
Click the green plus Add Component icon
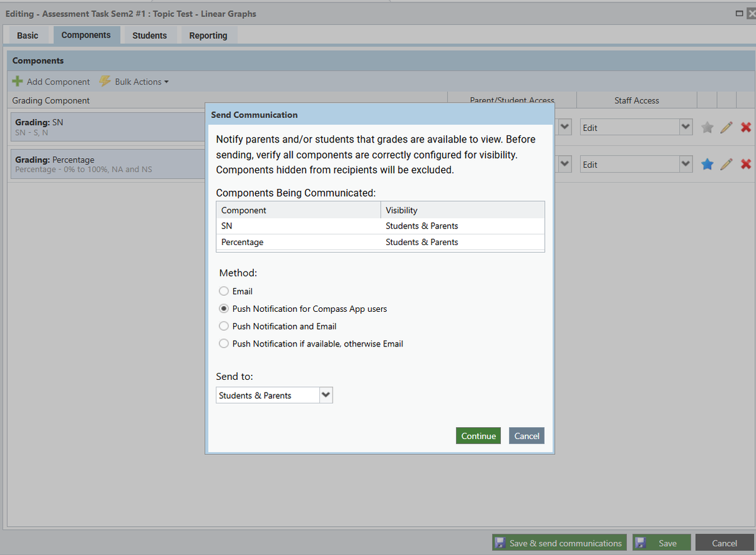coord(18,82)
